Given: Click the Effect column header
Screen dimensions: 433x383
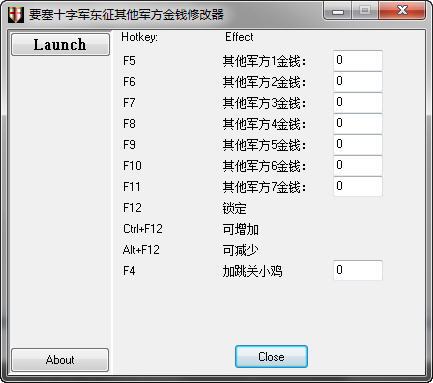Looking at the screenshot, I should pos(239,37).
